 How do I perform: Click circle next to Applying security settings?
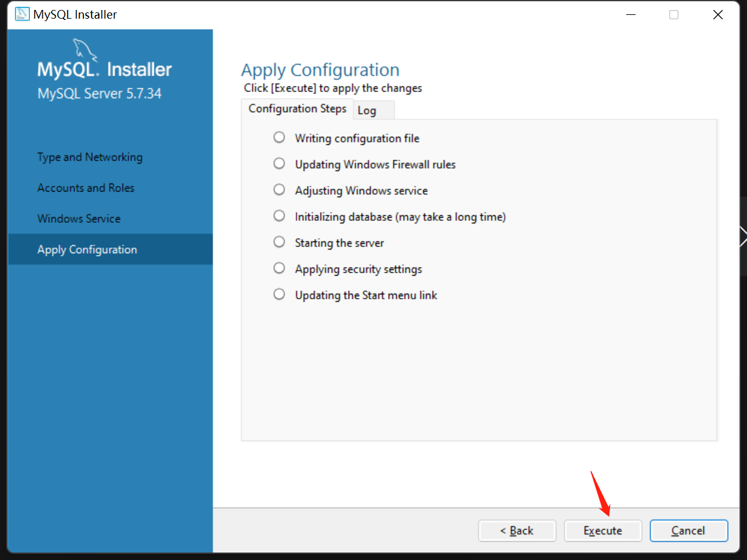click(280, 268)
